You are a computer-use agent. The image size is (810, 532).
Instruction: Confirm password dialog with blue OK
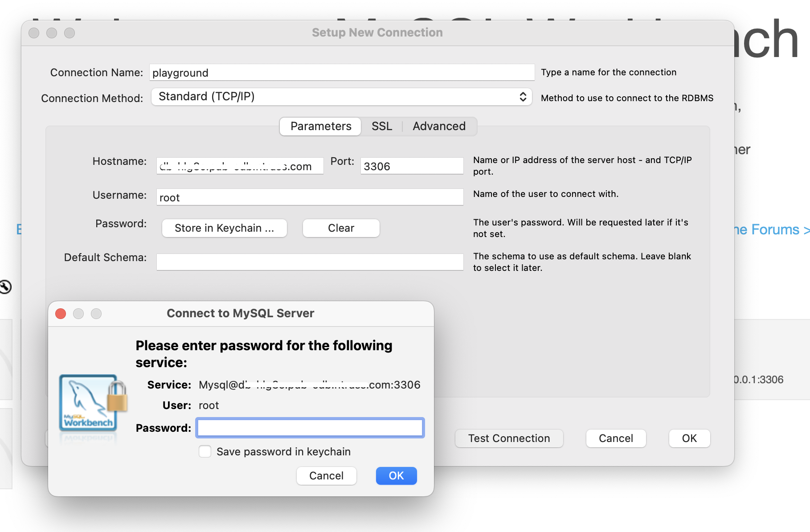(x=397, y=476)
